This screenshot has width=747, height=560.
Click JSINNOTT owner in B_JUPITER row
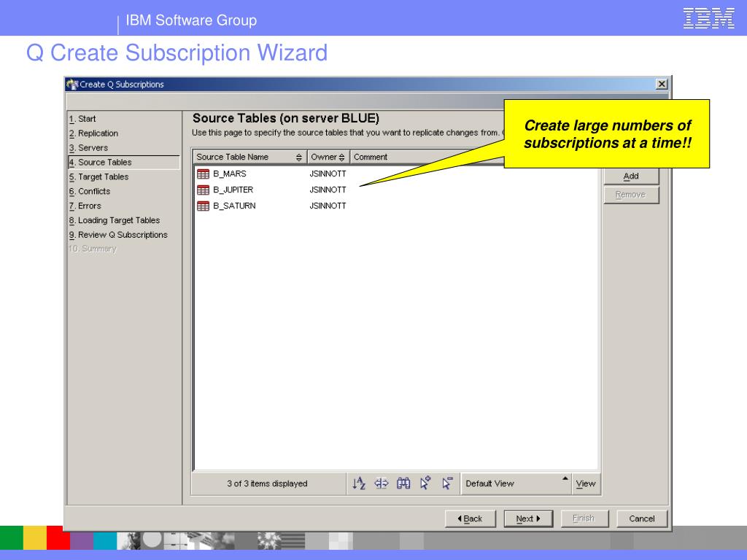click(x=328, y=190)
